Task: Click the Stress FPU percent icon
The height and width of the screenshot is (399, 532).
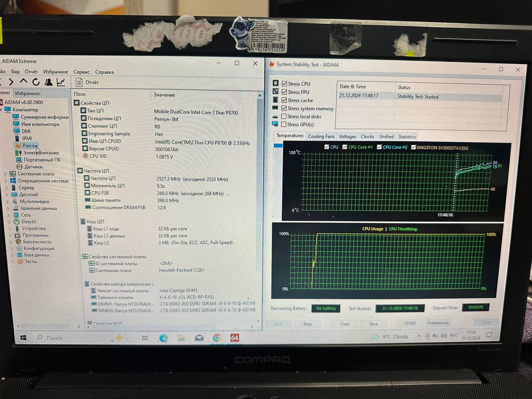Action: pyautogui.click(x=275, y=91)
